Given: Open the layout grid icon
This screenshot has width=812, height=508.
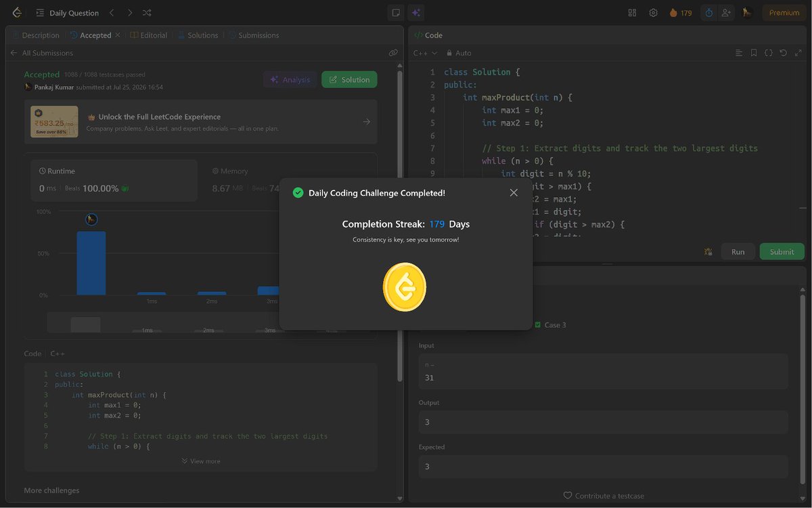Looking at the screenshot, I should click(632, 13).
